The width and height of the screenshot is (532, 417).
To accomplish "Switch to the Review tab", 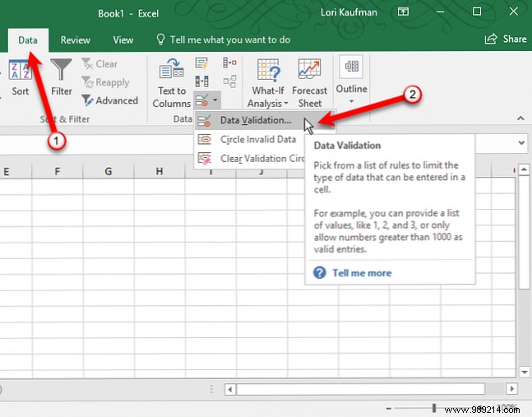I will click(75, 40).
